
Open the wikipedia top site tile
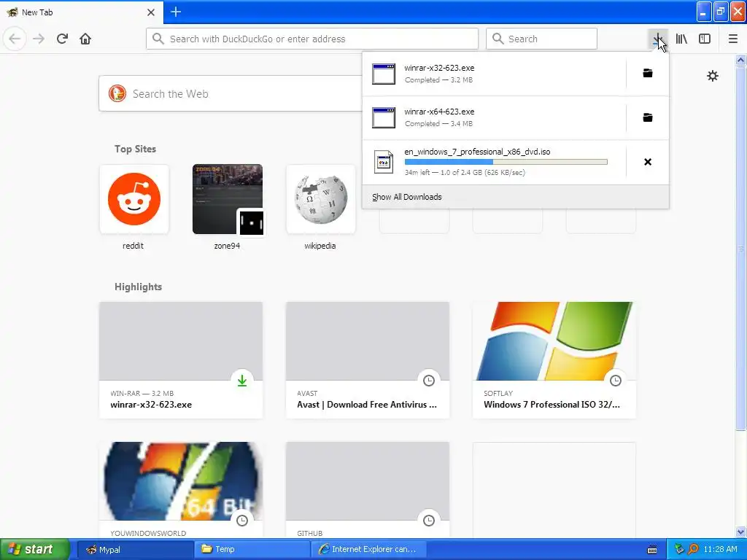click(321, 199)
